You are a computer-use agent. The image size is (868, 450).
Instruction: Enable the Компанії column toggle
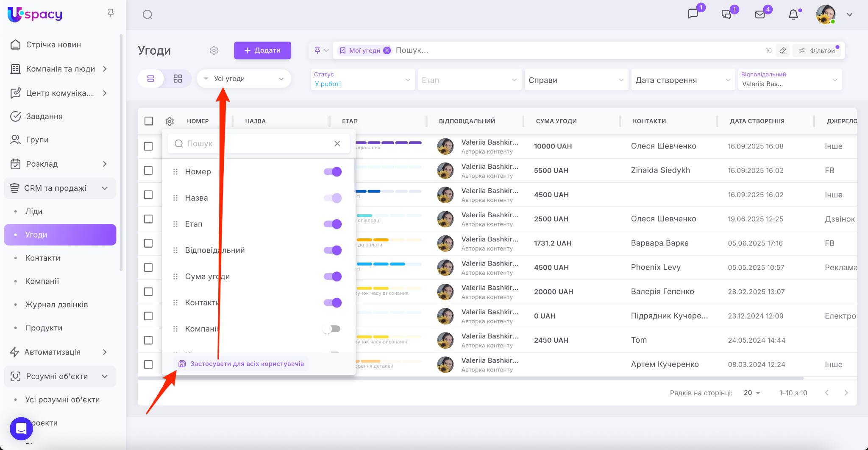click(x=331, y=329)
